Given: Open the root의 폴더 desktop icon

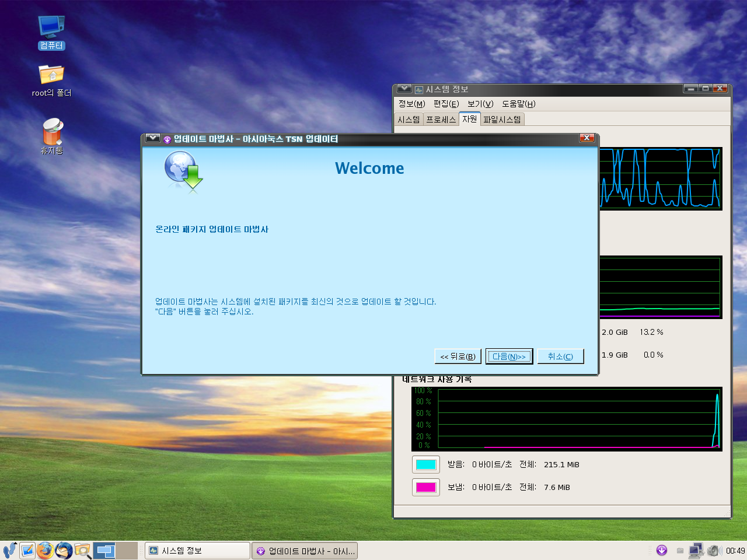Looking at the screenshot, I should (51, 80).
